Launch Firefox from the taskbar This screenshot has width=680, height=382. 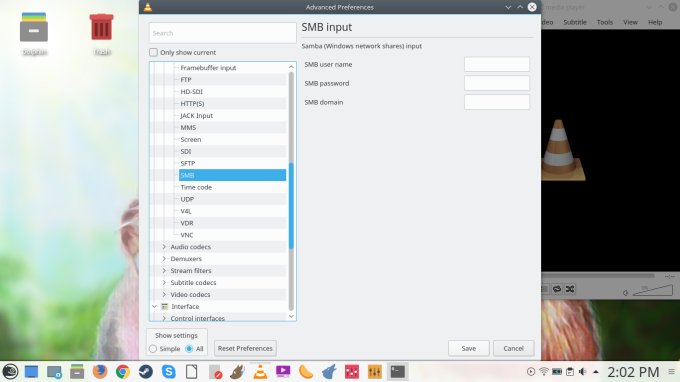[100, 372]
